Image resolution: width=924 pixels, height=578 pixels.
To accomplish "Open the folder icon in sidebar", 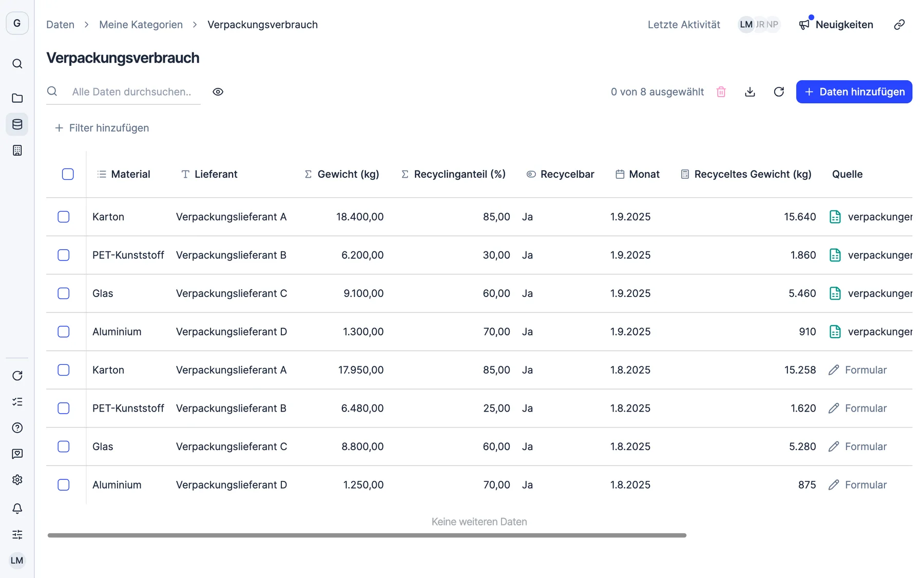I will point(17,98).
